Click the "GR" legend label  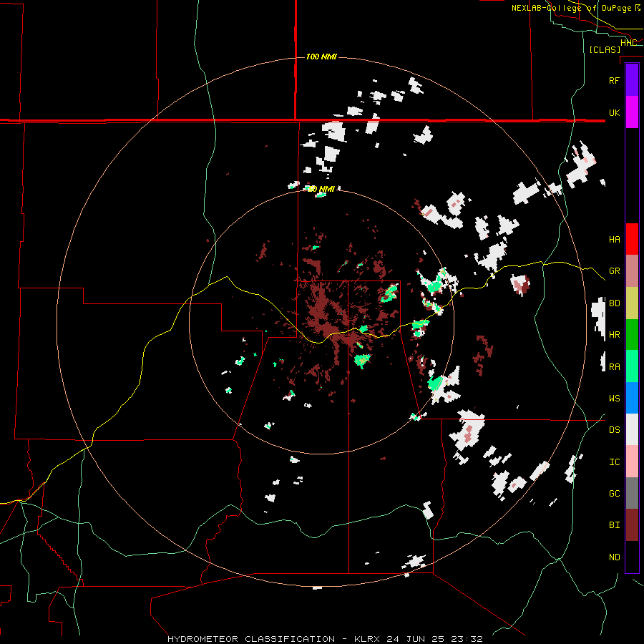click(614, 271)
